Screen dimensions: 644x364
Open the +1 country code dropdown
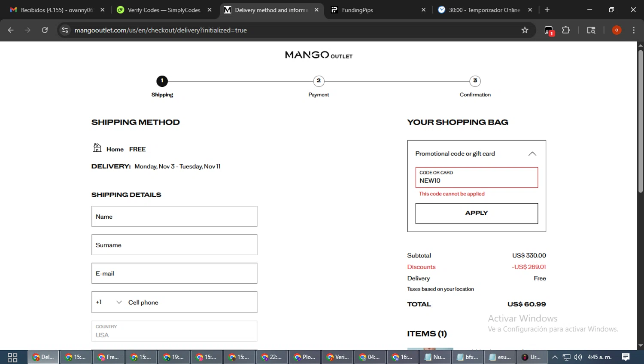[x=109, y=302]
